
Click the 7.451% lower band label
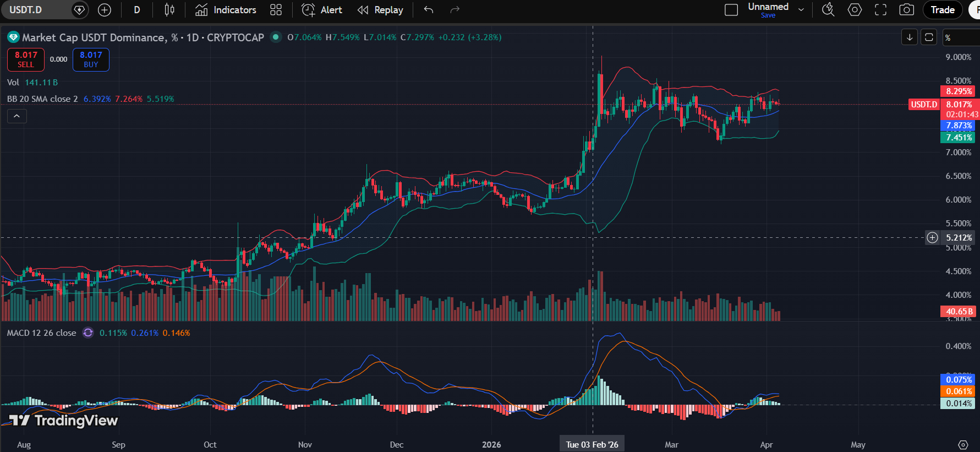959,138
